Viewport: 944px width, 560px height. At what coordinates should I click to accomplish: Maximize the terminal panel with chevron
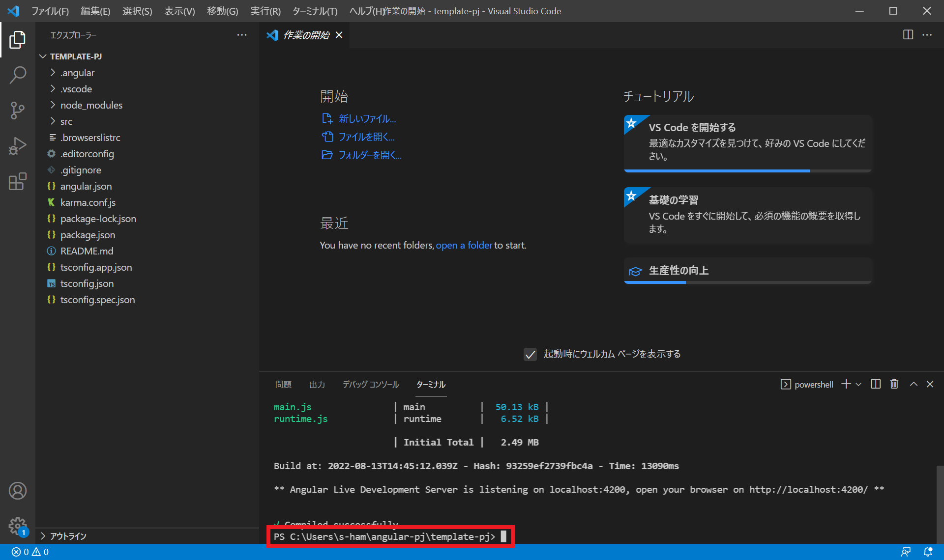click(914, 384)
